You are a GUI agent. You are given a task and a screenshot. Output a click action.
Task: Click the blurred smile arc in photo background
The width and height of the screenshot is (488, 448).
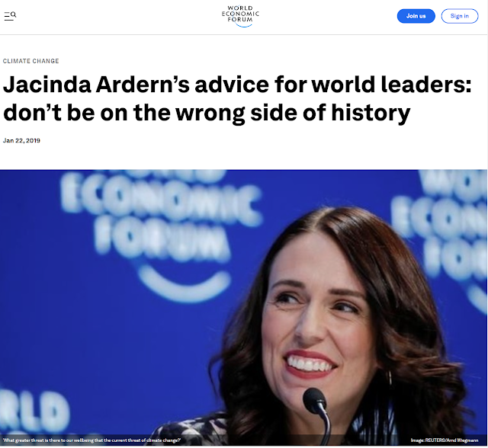tap(185, 283)
